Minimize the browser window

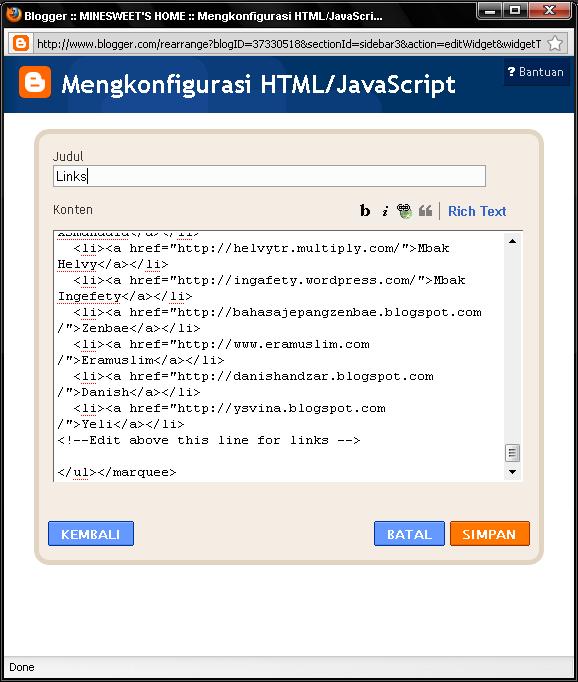pyautogui.click(x=490, y=10)
